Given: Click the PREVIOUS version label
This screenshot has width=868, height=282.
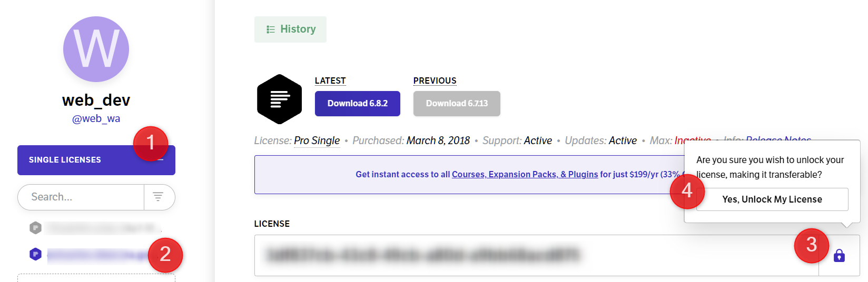Looking at the screenshot, I should pos(435,80).
